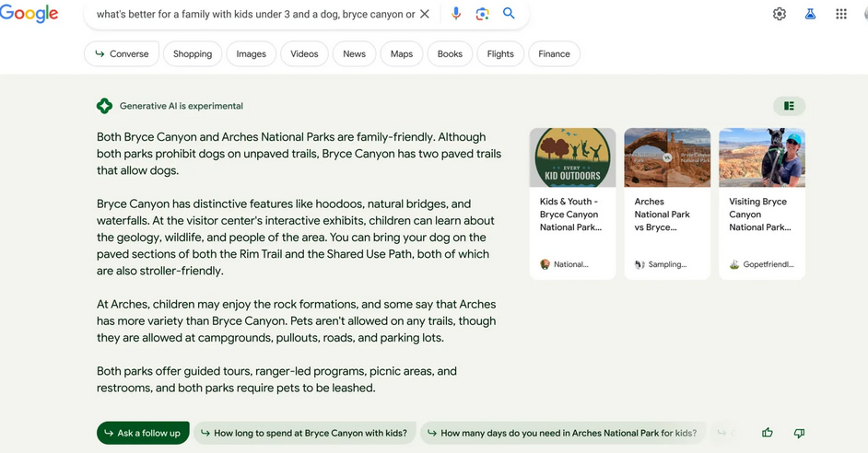The image size is (868, 453).
Task: Choose the "How many days in Arches" suggestion
Action: pyautogui.click(x=561, y=433)
